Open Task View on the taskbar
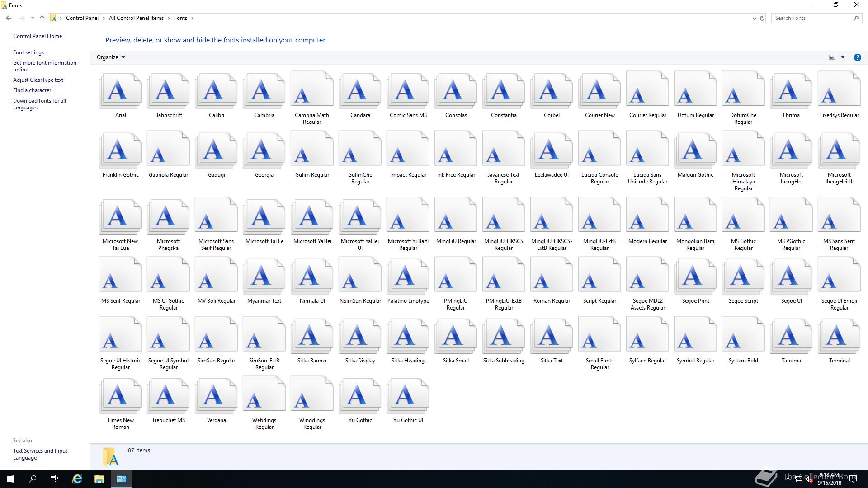The height and width of the screenshot is (488, 868). (54, 479)
